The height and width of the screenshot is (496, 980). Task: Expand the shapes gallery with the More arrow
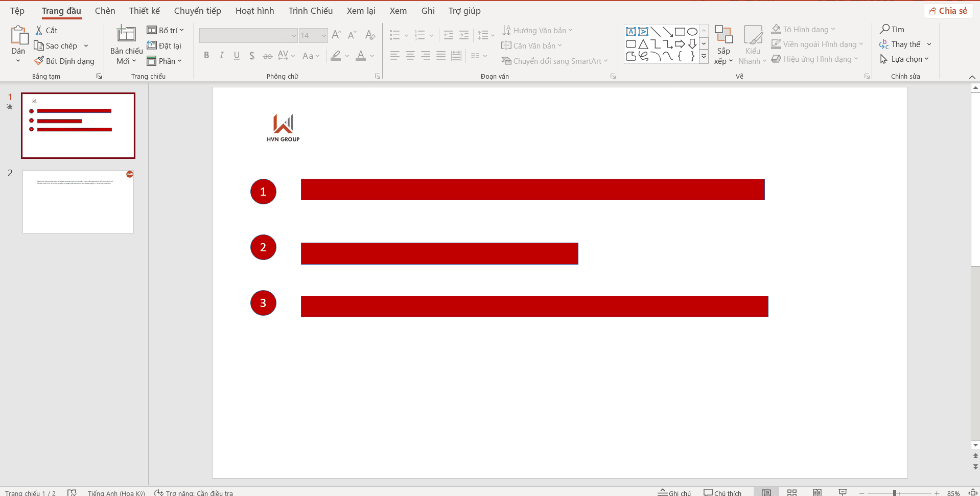click(704, 57)
